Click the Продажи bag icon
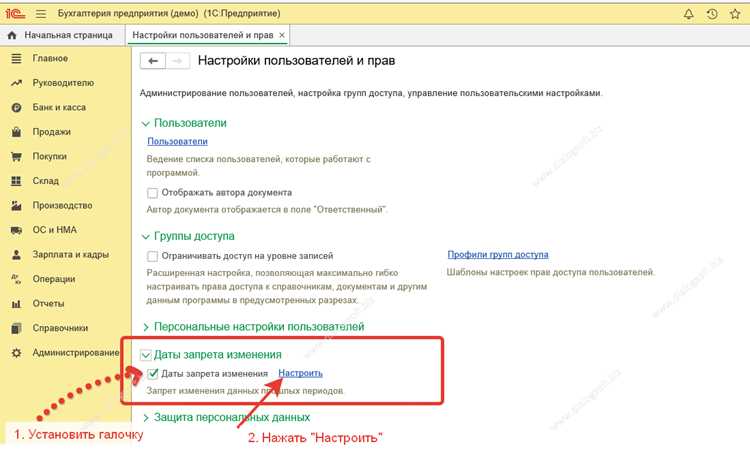Viewport: 750px width, 451px height. pos(16,132)
